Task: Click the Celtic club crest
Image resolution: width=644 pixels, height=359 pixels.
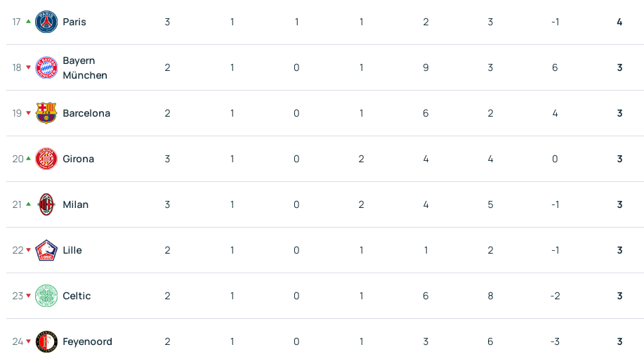Action: [x=46, y=295]
